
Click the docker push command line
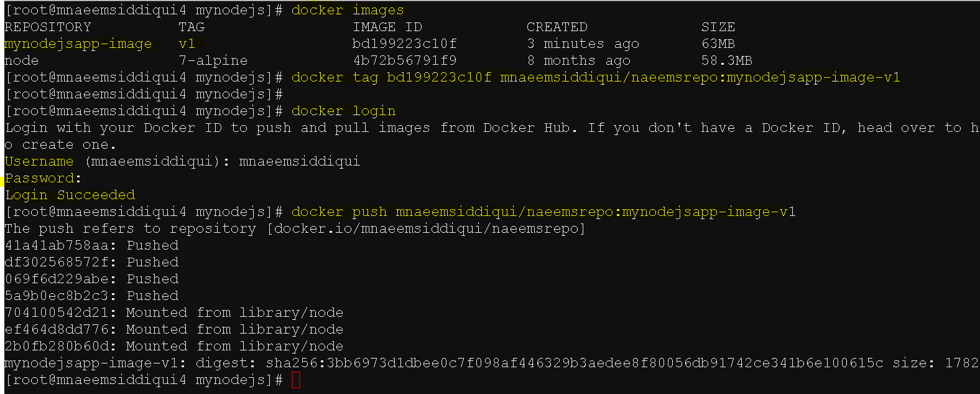[543, 212]
